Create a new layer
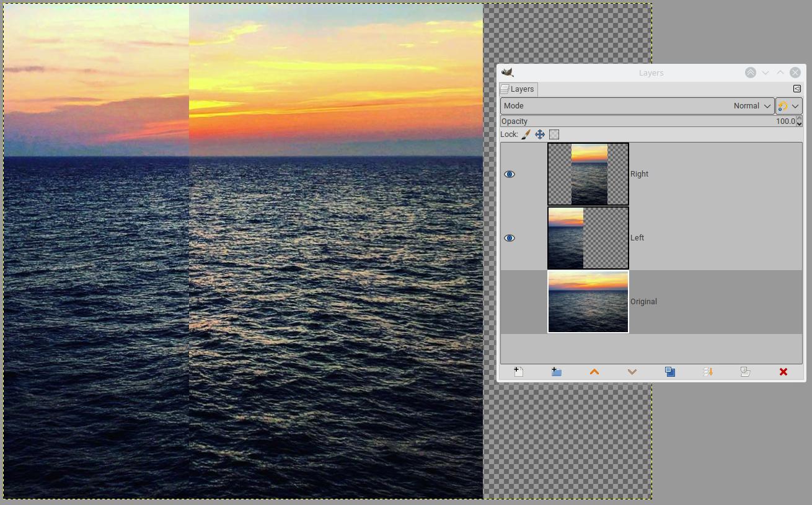Viewport: 812px width, 505px height. 519,372
